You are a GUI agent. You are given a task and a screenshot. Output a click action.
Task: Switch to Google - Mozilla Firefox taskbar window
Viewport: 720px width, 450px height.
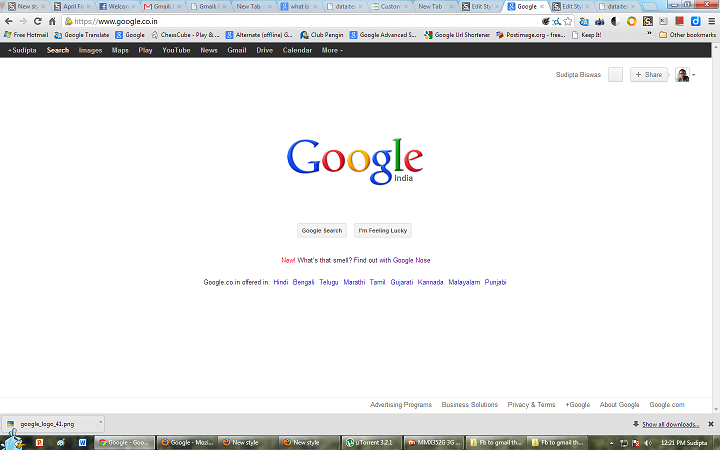186,443
